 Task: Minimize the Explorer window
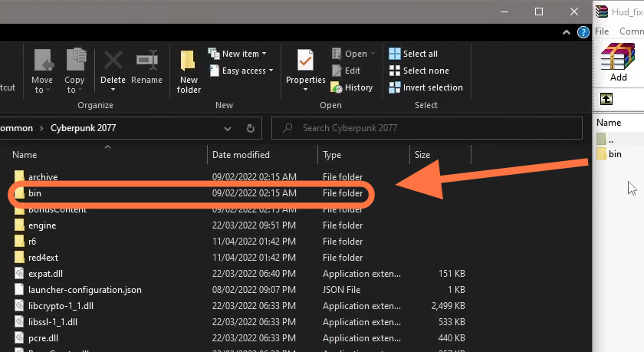504,12
